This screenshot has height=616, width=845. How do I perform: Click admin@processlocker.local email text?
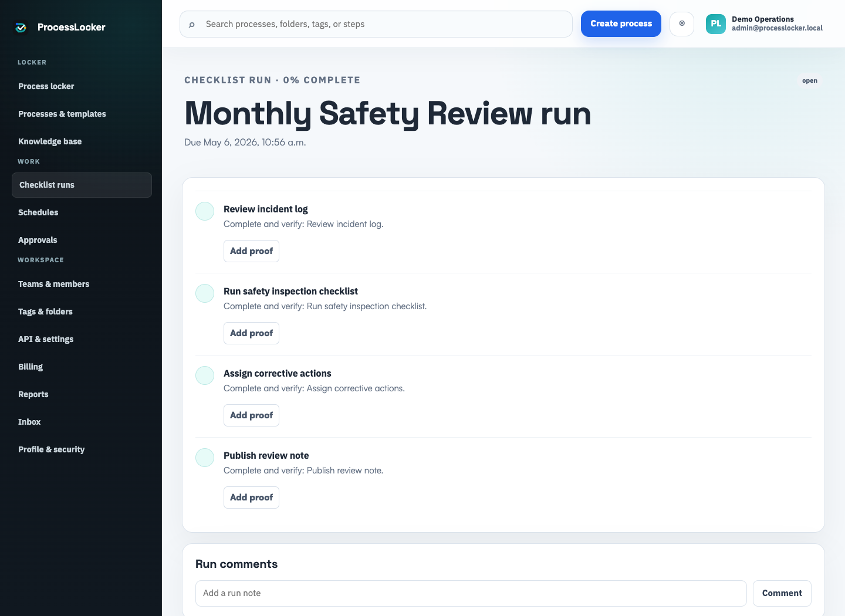[x=777, y=28]
